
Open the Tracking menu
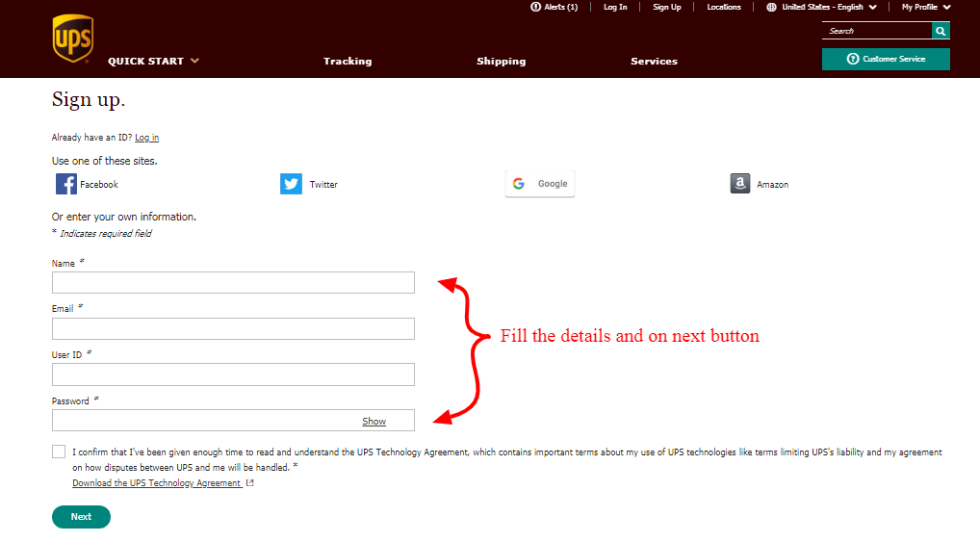pyautogui.click(x=348, y=61)
